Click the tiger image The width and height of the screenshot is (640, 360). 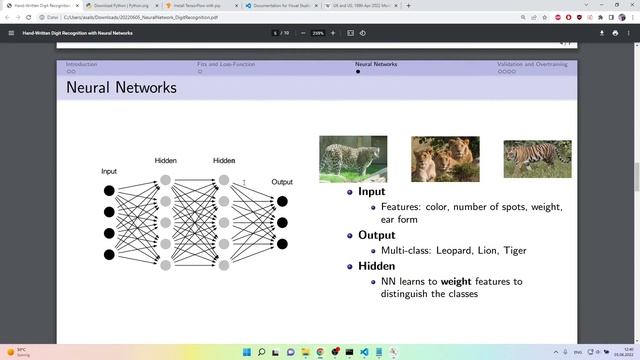point(538,159)
